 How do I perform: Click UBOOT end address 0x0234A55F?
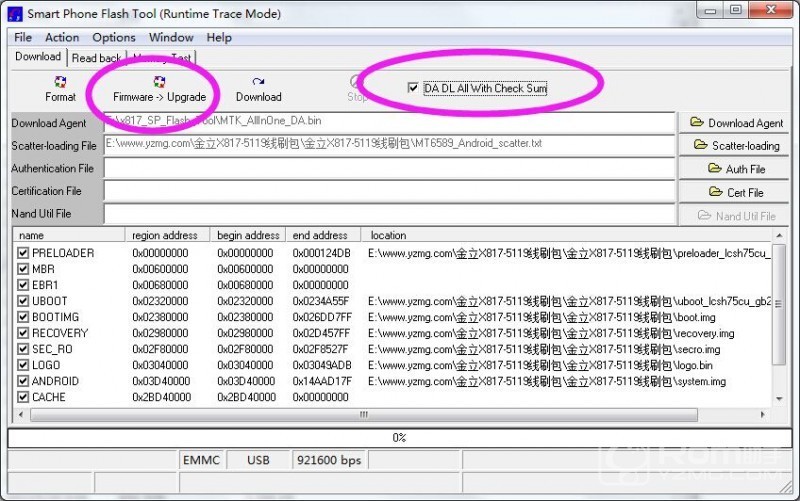(321, 301)
